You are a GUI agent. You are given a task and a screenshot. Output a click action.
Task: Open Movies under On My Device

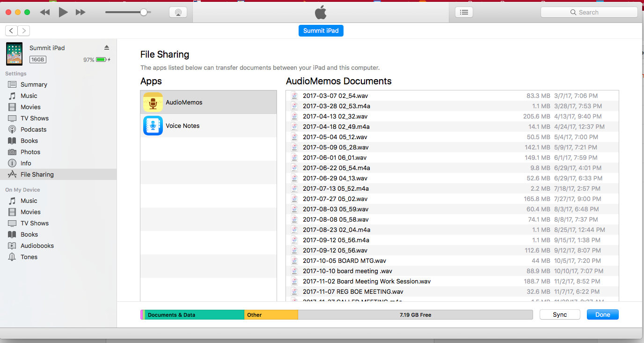59,212
